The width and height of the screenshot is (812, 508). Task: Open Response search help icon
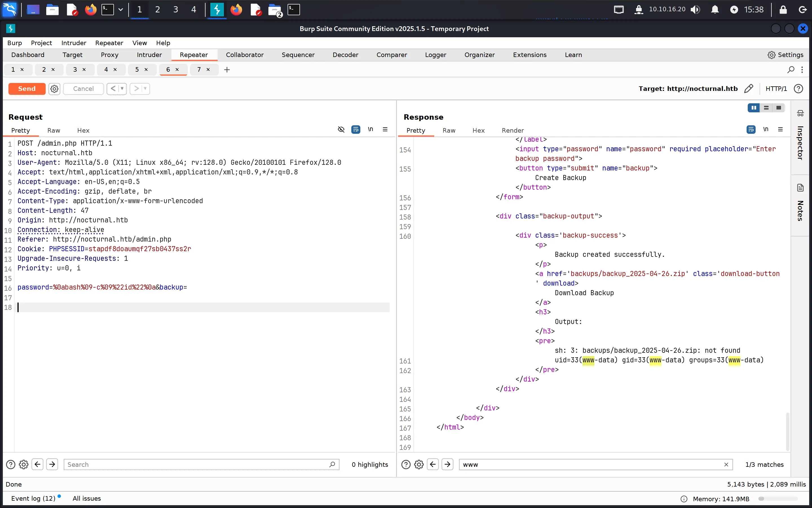coord(406,464)
